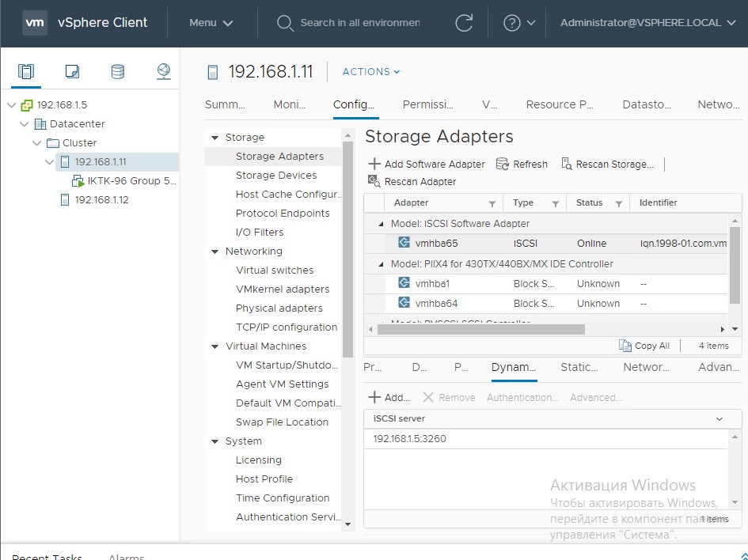Click the Copy All icon
This screenshot has width=748, height=560.
pyautogui.click(x=625, y=346)
